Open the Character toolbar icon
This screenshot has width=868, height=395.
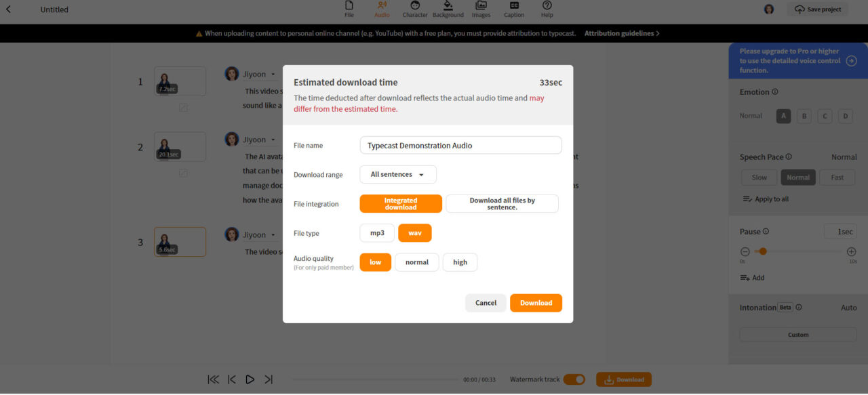coord(415,9)
